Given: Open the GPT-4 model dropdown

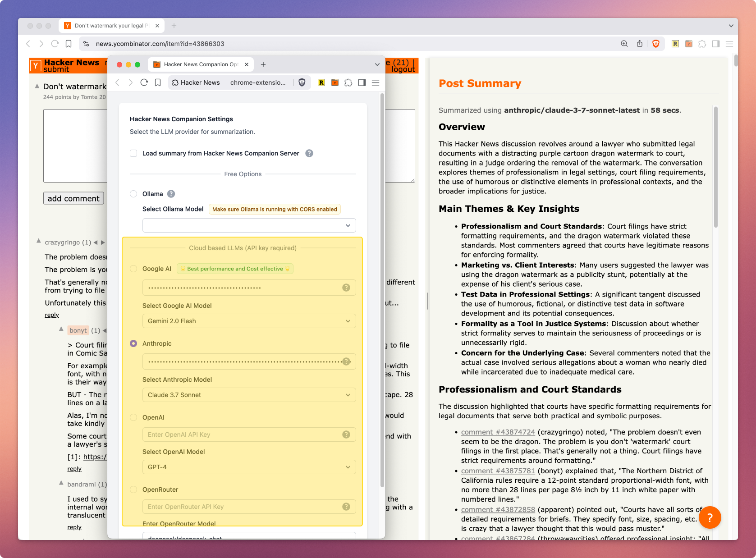Looking at the screenshot, I should [x=249, y=467].
